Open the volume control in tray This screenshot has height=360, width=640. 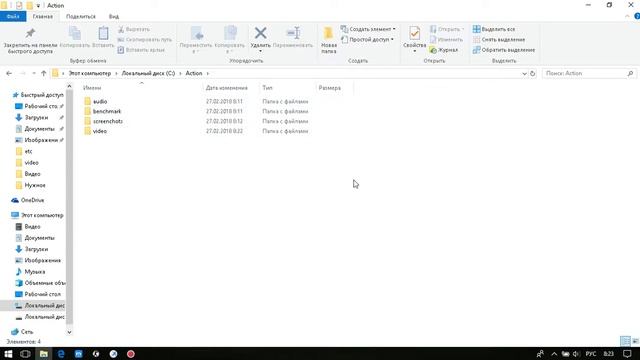(576, 354)
